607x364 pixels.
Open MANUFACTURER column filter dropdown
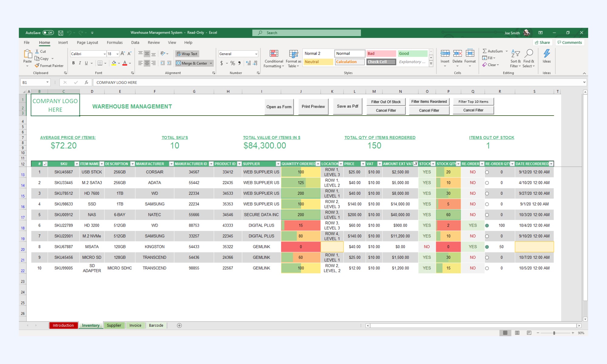tap(171, 164)
